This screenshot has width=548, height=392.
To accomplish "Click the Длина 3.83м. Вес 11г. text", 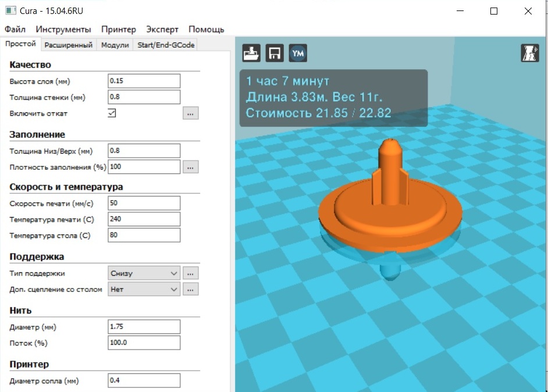I will (314, 97).
